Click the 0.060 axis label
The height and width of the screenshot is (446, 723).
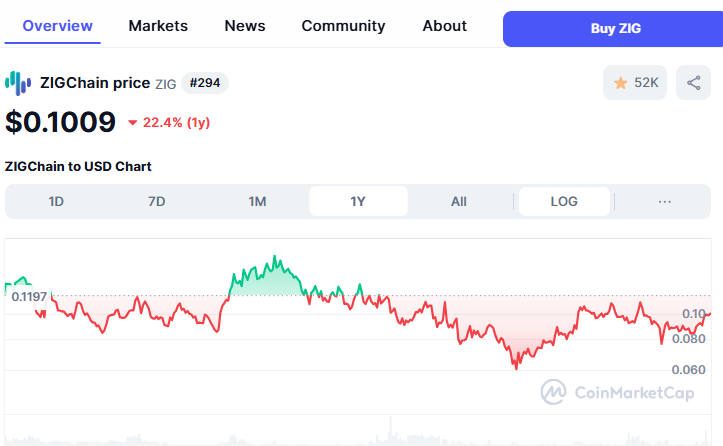point(688,370)
